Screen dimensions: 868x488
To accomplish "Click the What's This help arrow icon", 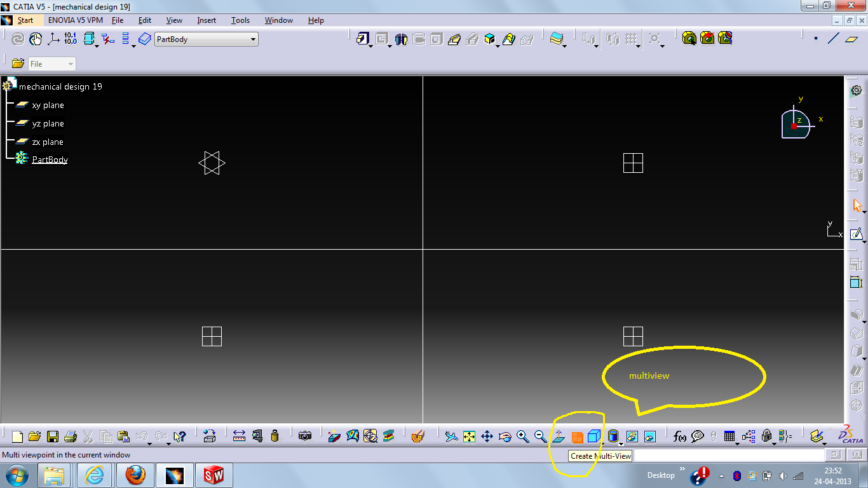I will pyautogui.click(x=179, y=437).
